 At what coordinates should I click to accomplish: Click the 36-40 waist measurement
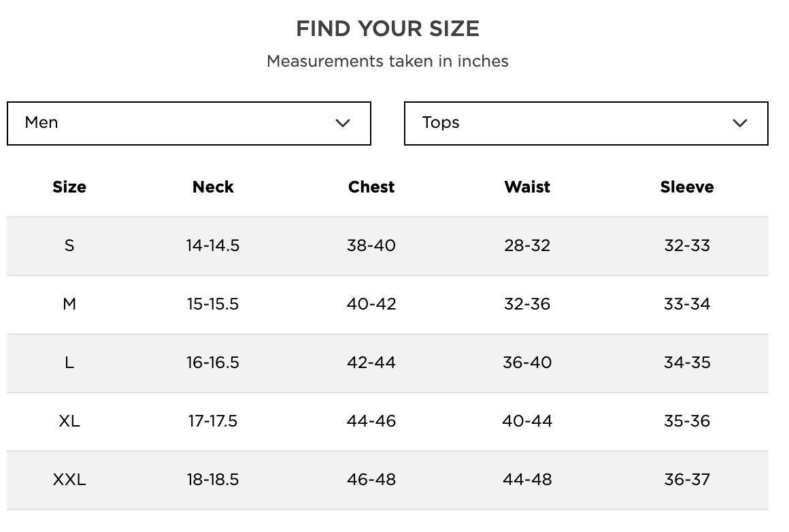click(527, 363)
